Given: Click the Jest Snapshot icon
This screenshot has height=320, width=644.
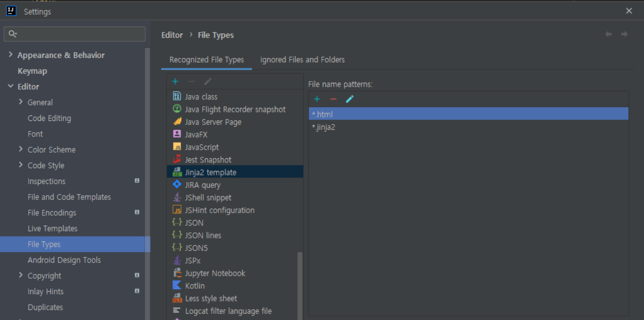Looking at the screenshot, I should 177,159.
